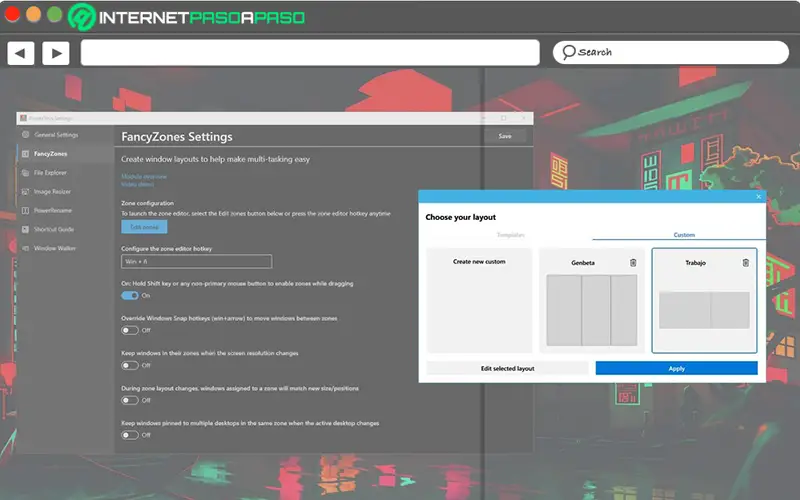This screenshot has height=500, width=800.
Task: Click the Save button
Action: pos(505,136)
